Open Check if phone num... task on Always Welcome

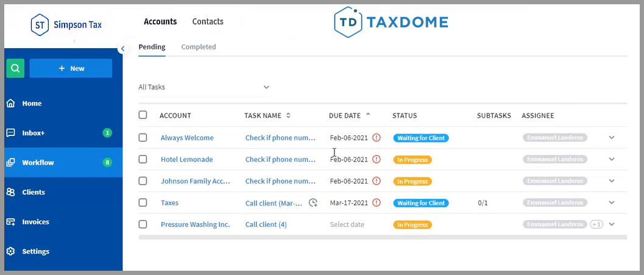pyautogui.click(x=280, y=138)
